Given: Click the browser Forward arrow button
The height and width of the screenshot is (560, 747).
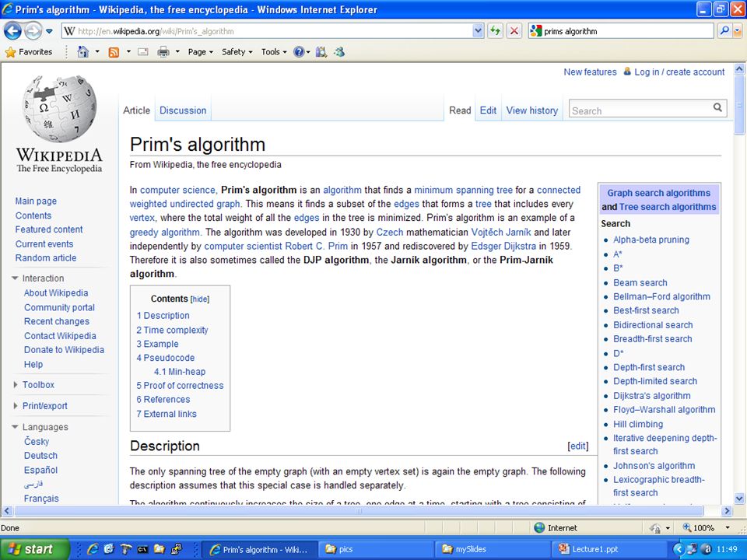Looking at the screenshot, I should tap(33, 31).
